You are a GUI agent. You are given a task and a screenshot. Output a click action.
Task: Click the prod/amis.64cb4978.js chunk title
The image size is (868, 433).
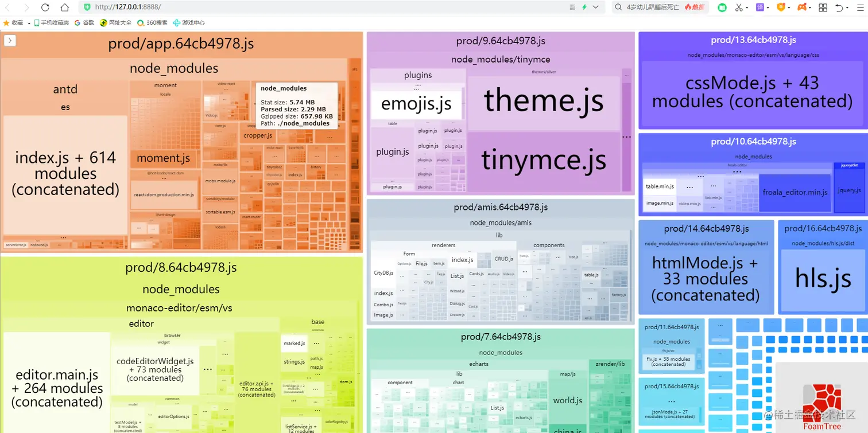[x=501, y=207]
